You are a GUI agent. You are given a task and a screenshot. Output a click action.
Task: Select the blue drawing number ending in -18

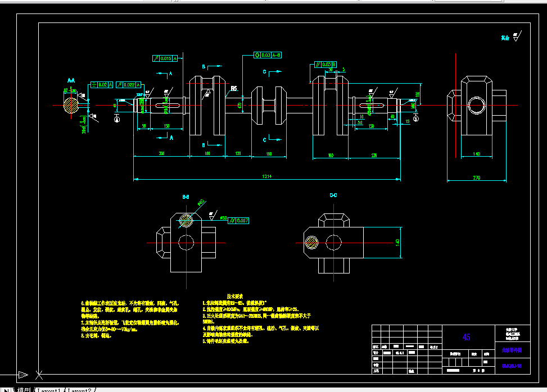512,366
